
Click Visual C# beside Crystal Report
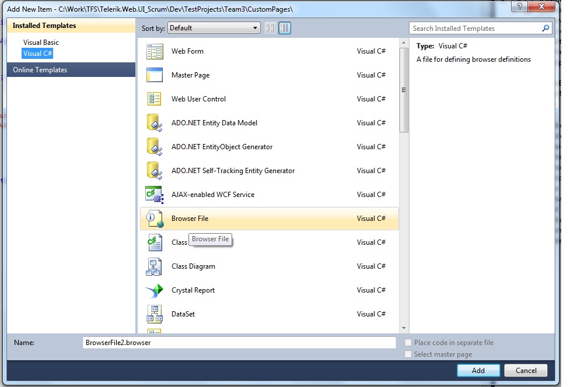(371, 290)
